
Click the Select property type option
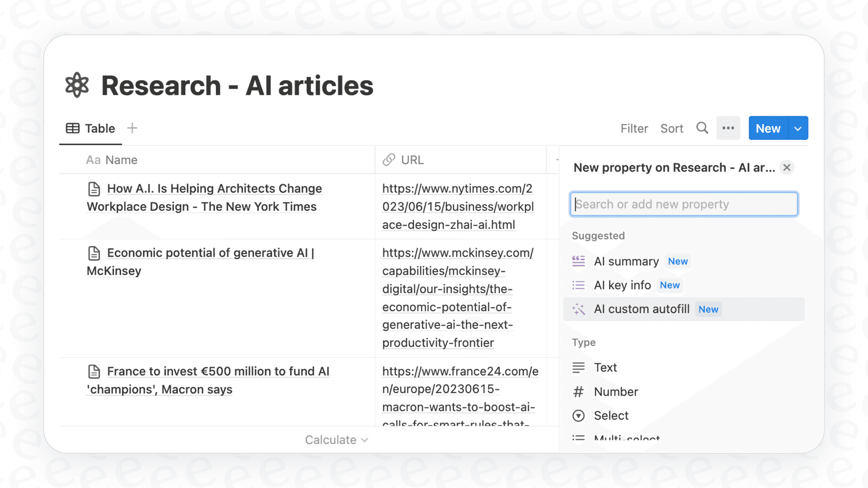[611, 416]
